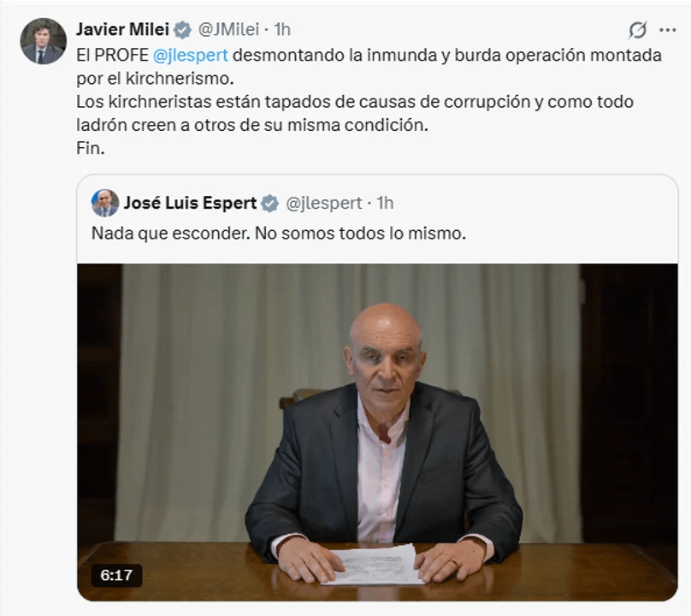The height and width of the screenshot is (616, 691).
Task: Play the Espert video thumbnail
Action: click(377, 432)
